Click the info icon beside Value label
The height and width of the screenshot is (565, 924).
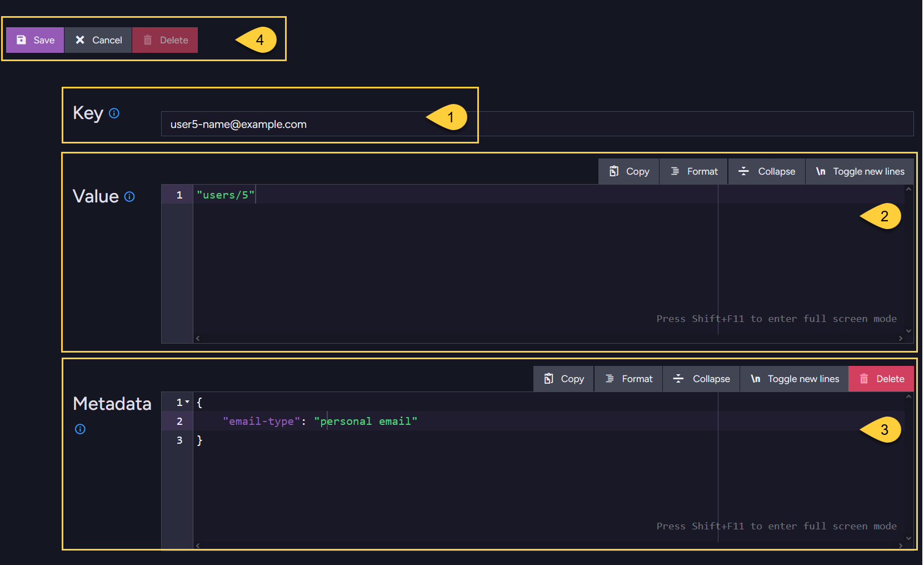pyautogui.click(x=129, y=197)
